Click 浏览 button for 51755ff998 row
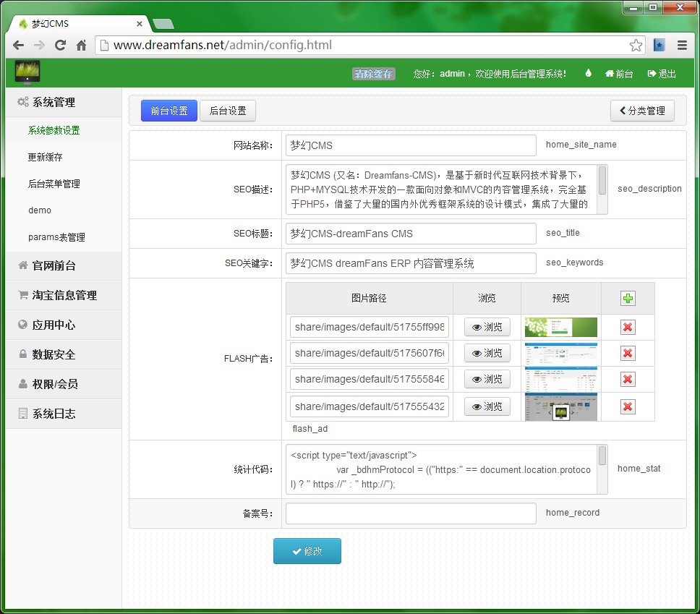 487,328
